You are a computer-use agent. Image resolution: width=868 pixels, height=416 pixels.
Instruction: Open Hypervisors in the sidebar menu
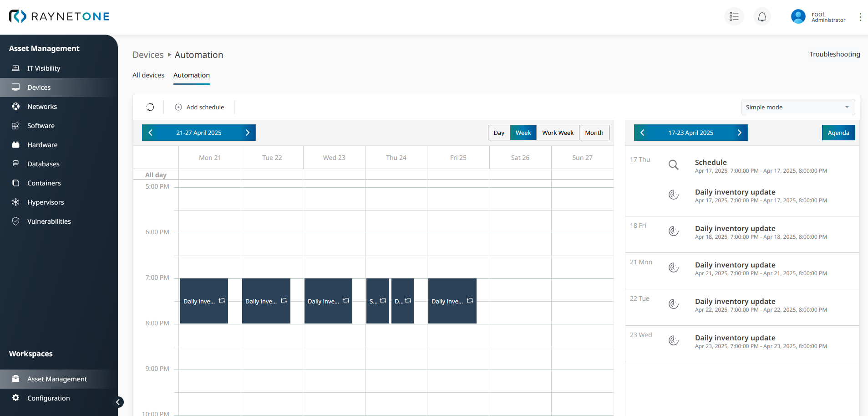(46, 202)
